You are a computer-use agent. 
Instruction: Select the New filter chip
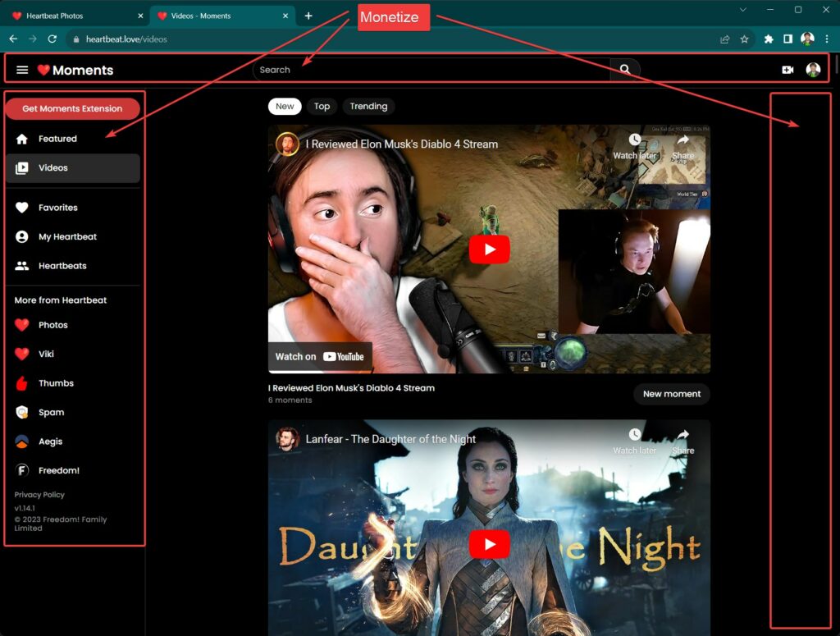[x=285, y=106]
